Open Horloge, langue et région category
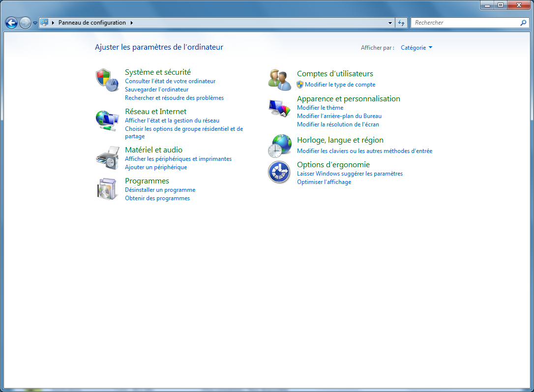 pos(340,140)
